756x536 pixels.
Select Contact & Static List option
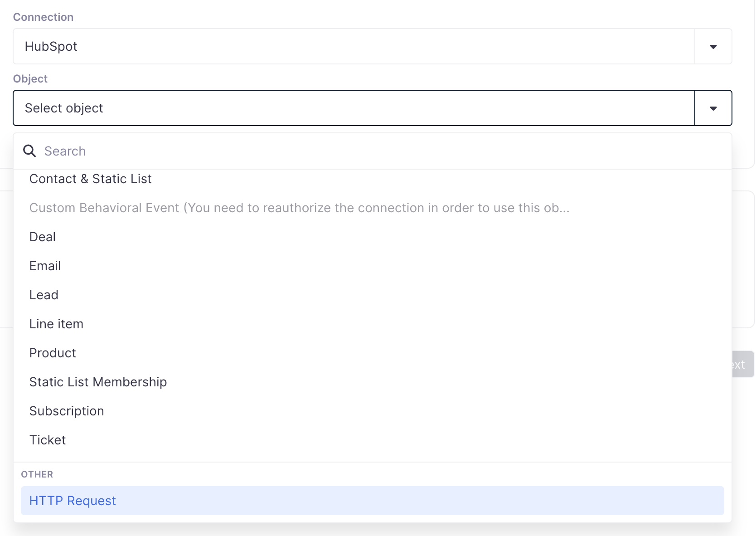[91, 179]
